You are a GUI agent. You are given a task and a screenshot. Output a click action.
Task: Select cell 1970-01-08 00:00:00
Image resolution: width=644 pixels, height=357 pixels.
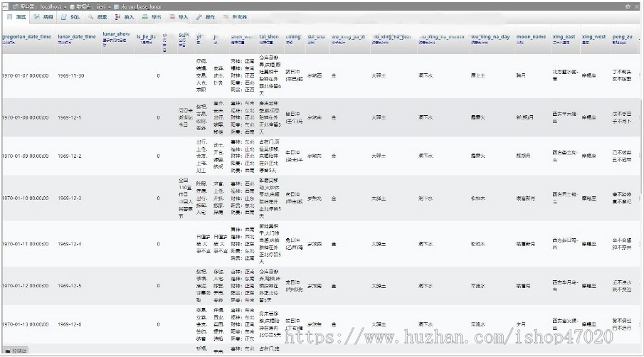coord(26,118)
